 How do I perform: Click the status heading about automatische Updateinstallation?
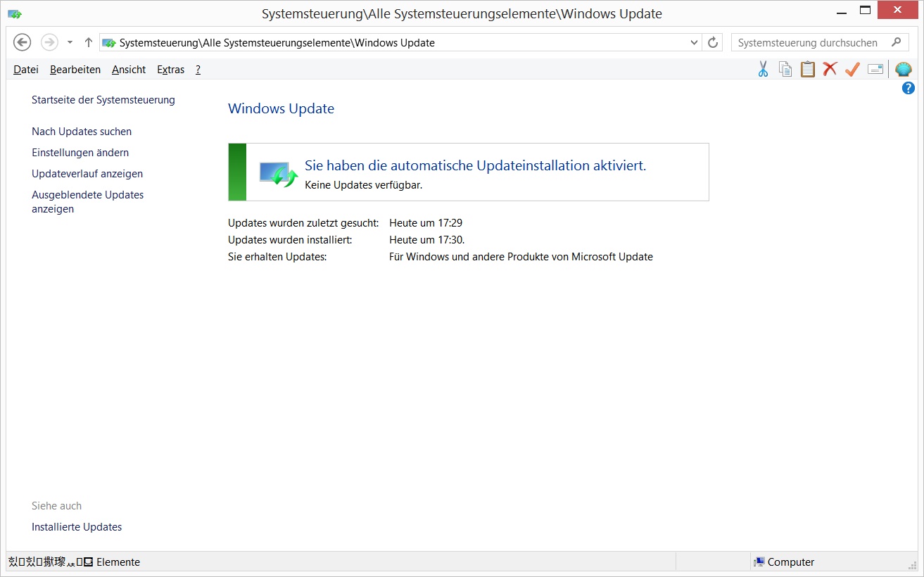475,166
